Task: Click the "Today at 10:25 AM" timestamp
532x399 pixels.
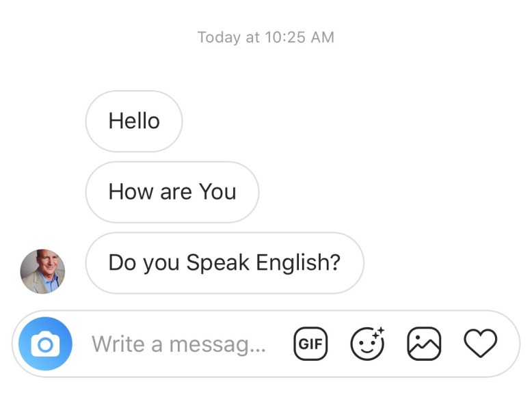Action: pos(266,38)
